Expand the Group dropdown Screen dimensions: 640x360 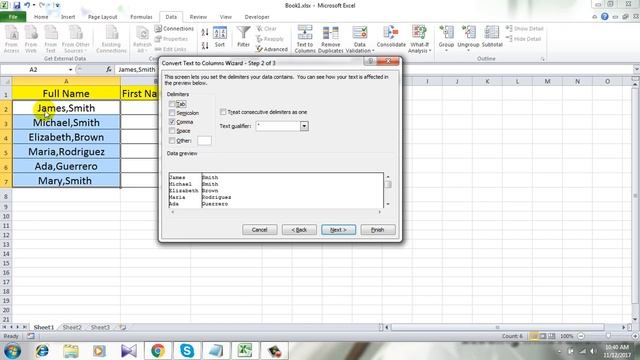(446, 51)
